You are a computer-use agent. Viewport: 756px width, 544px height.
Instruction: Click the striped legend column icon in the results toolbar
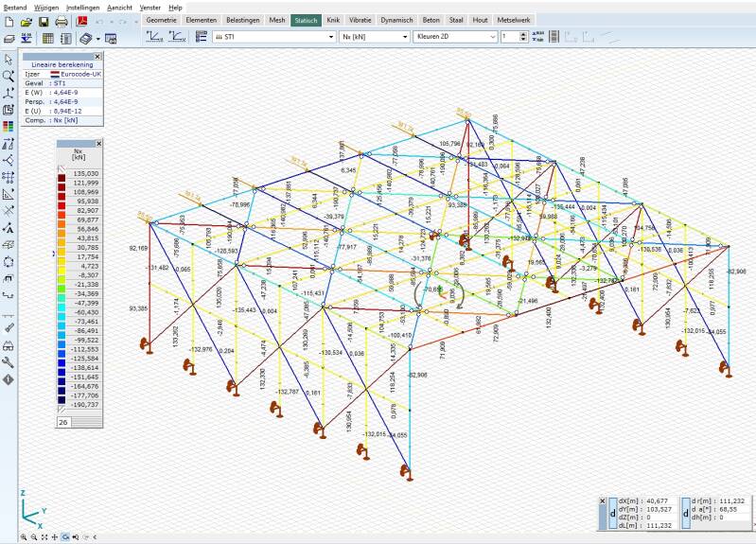click(554, 36)
